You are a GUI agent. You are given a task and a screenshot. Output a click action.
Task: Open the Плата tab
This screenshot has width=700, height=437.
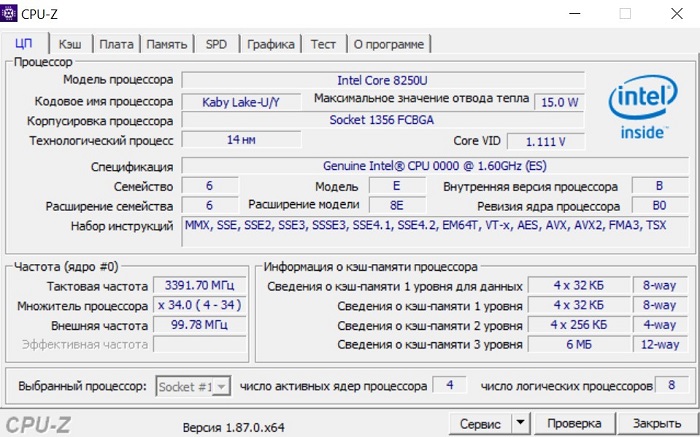point(116,44)
